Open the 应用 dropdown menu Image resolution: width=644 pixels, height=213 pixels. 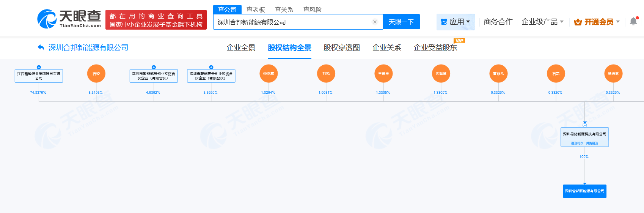[x=456, y=22]
